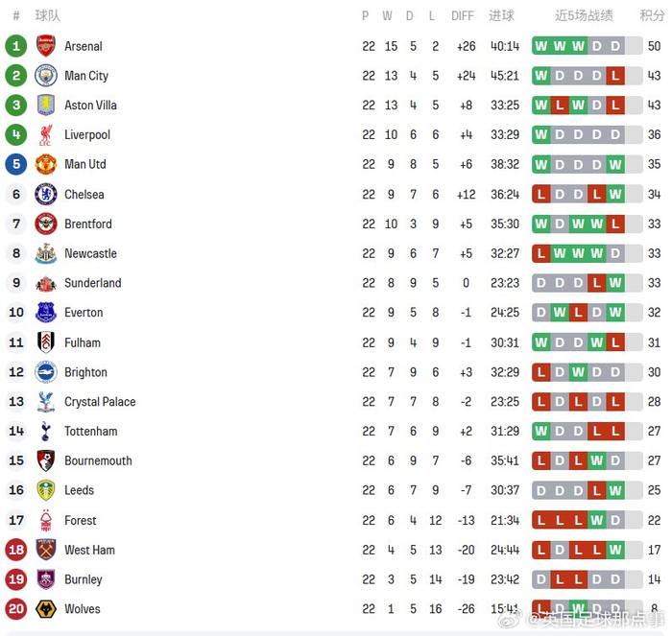The image size is (672, 636).
Task: Click the Aston Villa crest icon
Action: pos(46,106)
